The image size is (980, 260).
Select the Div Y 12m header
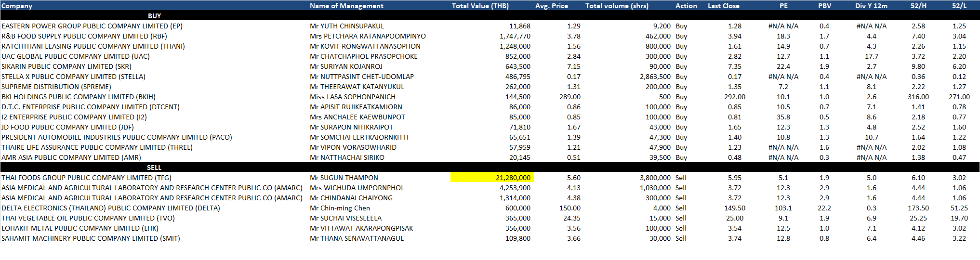(x=871, y=6)
